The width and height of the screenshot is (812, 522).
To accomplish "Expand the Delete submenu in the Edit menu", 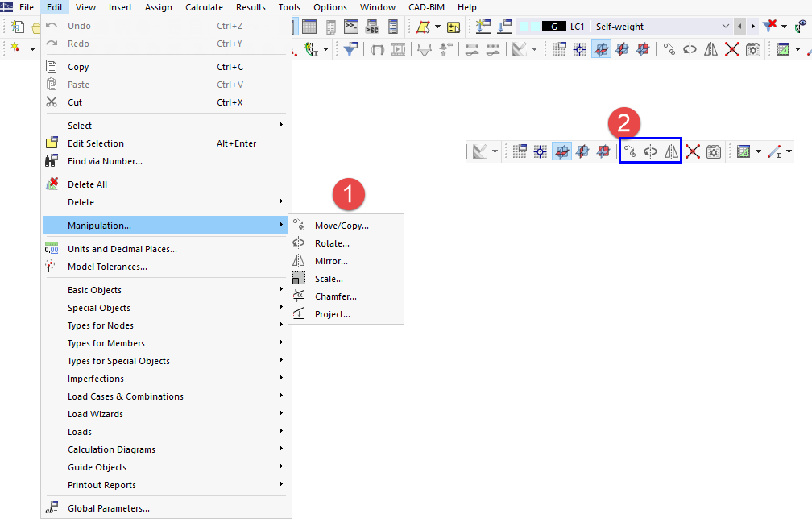I will (x=165, y=202).
